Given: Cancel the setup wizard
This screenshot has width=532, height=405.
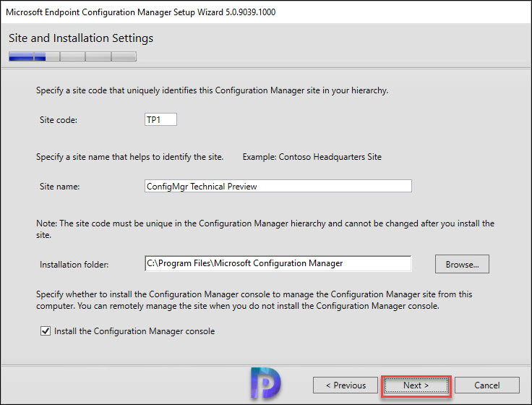Looking at the screenshot, I should pos(487,385).
